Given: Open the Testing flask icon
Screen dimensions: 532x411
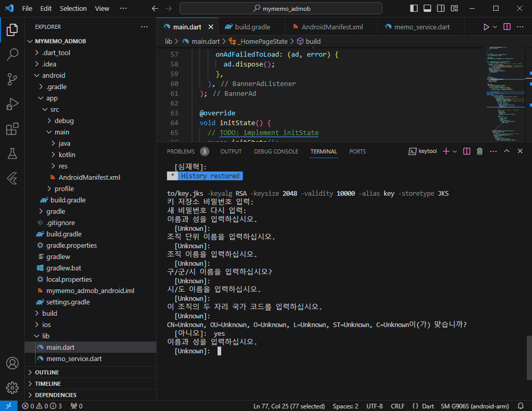Looking at the screenshot, I should [12, 153].
